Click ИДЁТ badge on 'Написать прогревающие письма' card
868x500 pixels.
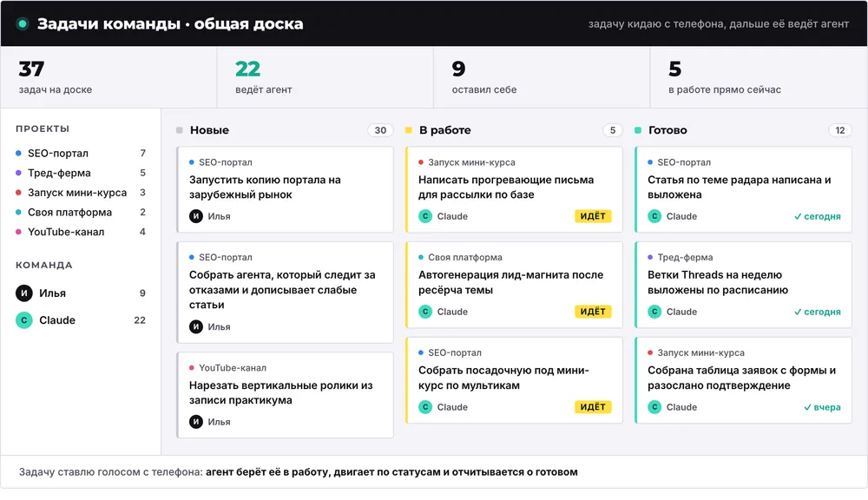click(x=593, y=216)
